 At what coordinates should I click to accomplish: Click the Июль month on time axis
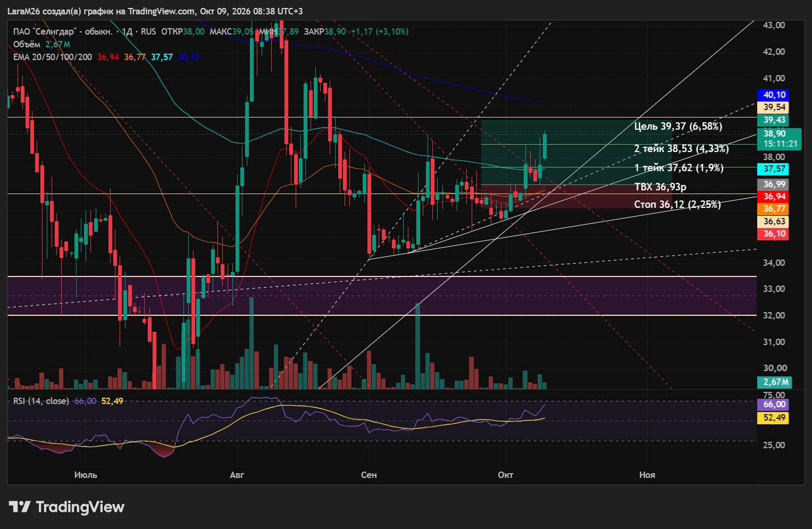pos(86,475)
